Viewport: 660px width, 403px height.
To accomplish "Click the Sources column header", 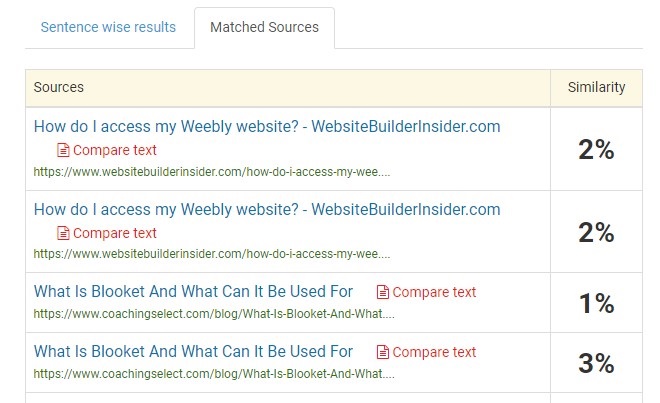I will [x=59, y=88].
